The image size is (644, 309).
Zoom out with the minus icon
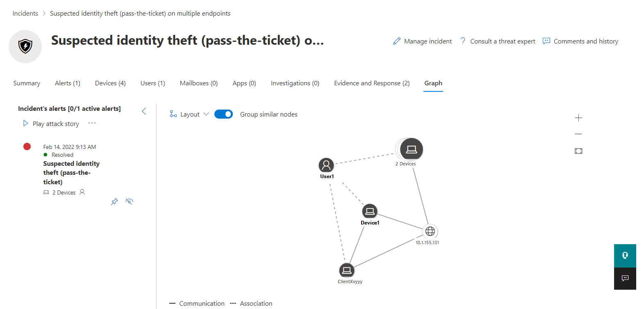[x=578, y=134]
